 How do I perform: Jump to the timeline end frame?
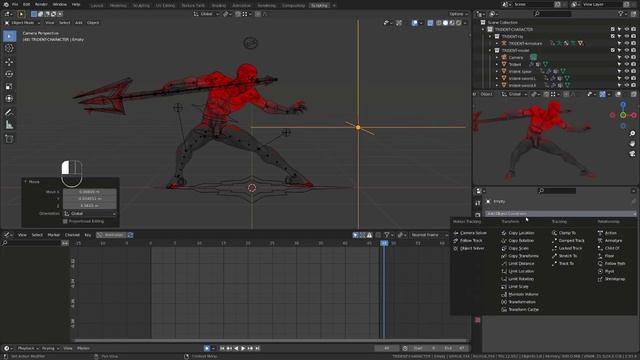coord(257,349)
